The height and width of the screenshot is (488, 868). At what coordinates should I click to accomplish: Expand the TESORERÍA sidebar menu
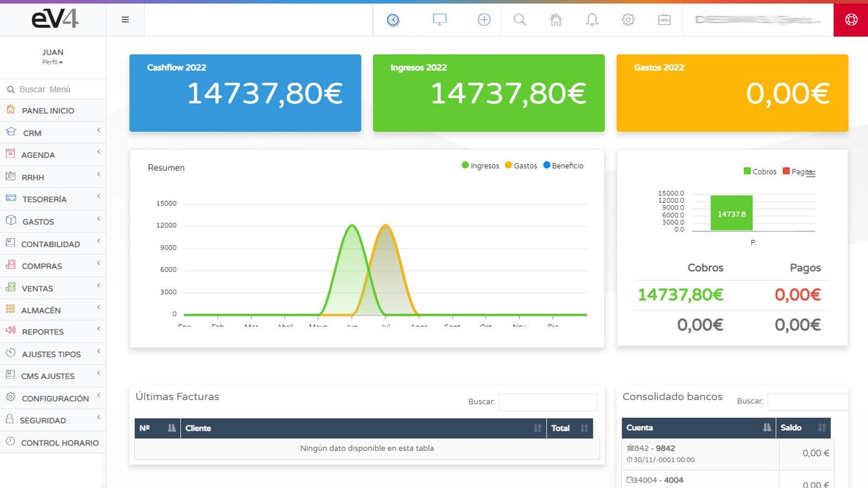point(44,200)
